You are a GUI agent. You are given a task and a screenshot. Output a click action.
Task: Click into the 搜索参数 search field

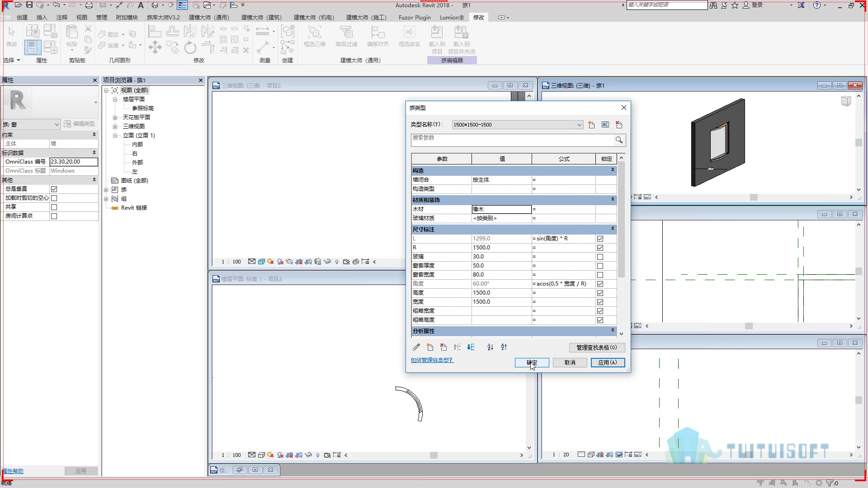pos(512,140)
